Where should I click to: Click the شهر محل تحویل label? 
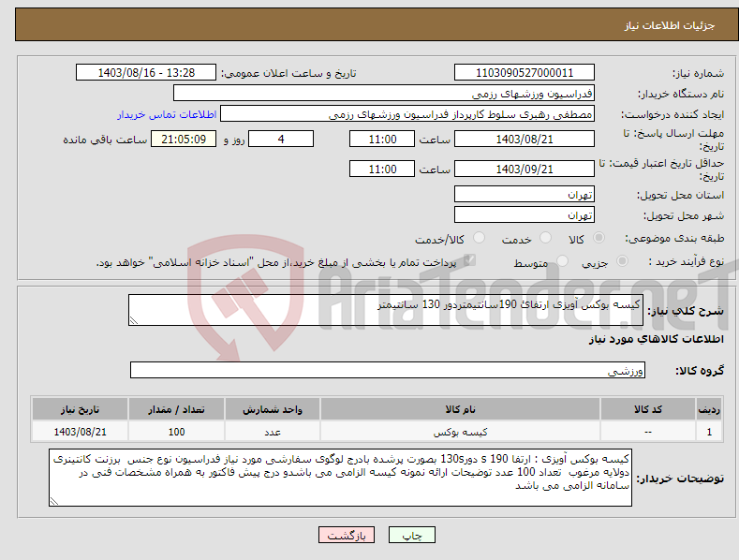point(684,215)
